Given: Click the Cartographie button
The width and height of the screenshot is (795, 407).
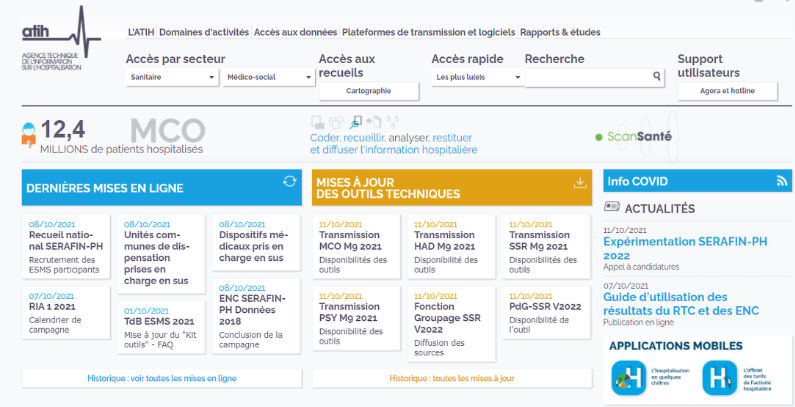Looking at the screenshot, I should (369, 91).
